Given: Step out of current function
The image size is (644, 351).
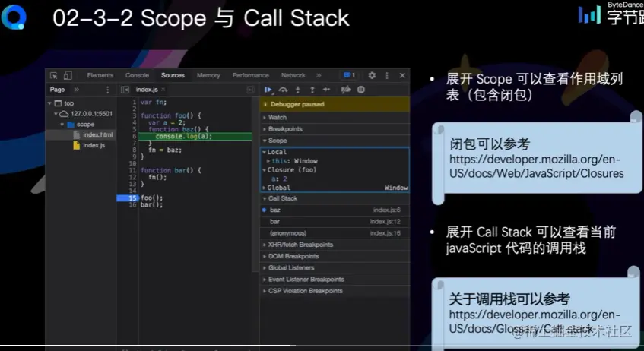Looking at the screenshot, I should (312, 90).
